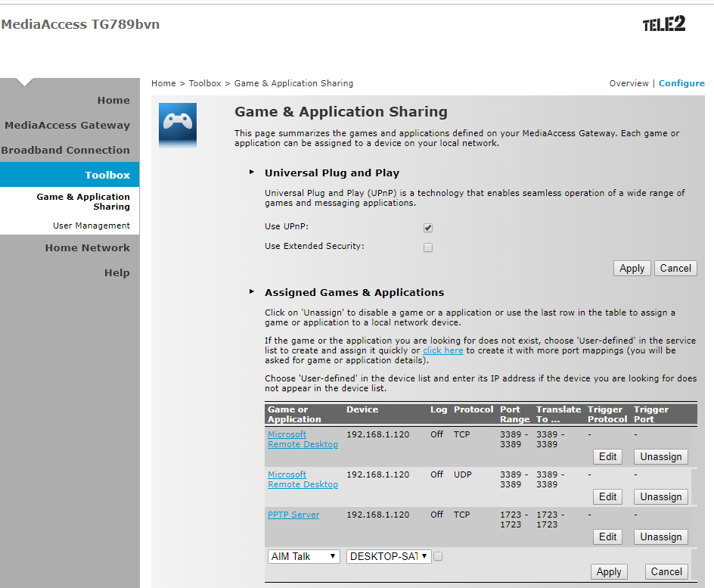
Task: Unassign the PPTP Server rule
Action: click(661, 537)
